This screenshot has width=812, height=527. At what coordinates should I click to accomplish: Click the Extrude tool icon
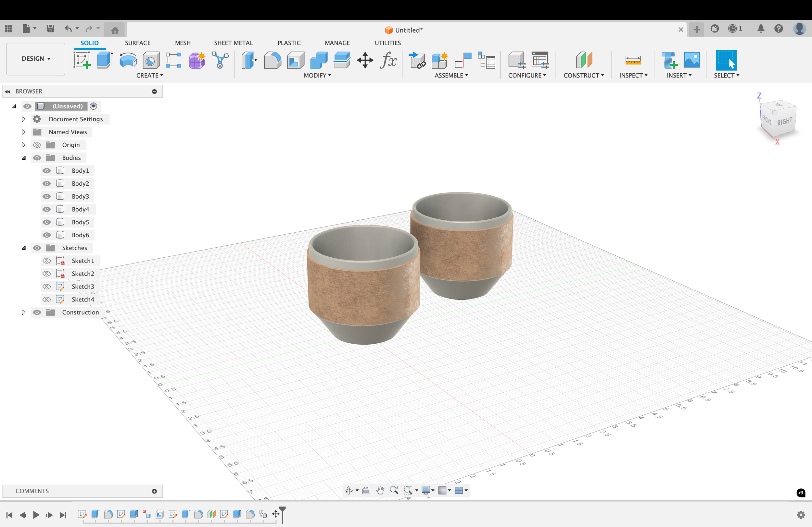[105, 60]
